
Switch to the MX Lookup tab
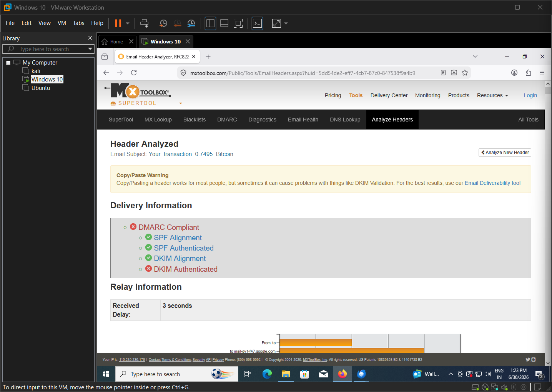point(158,120)
